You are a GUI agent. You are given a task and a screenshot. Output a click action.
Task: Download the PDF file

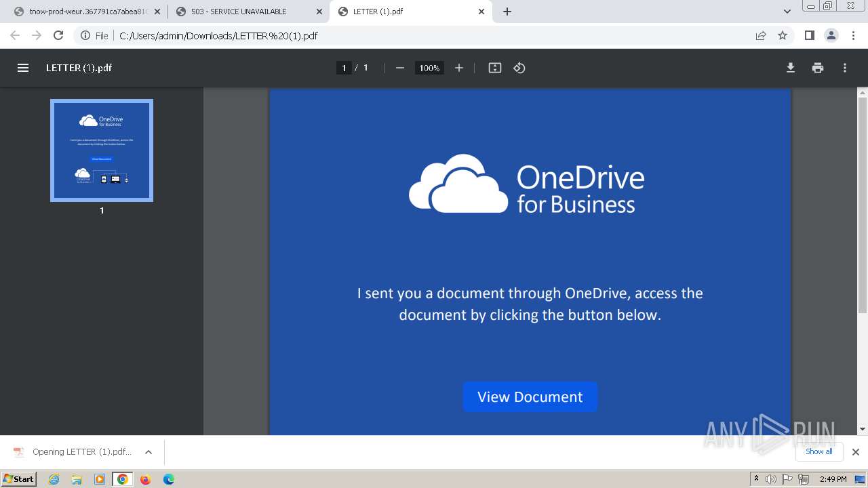791,68
